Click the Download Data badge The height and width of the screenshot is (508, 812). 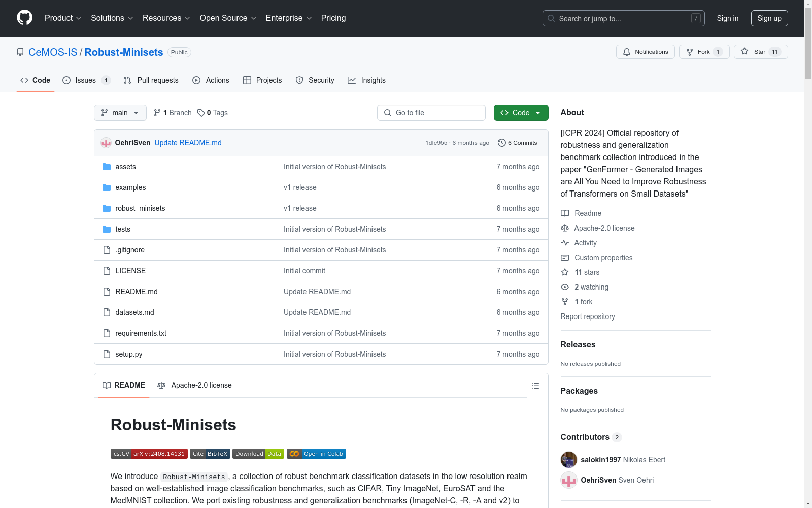(x=258, y=454)
